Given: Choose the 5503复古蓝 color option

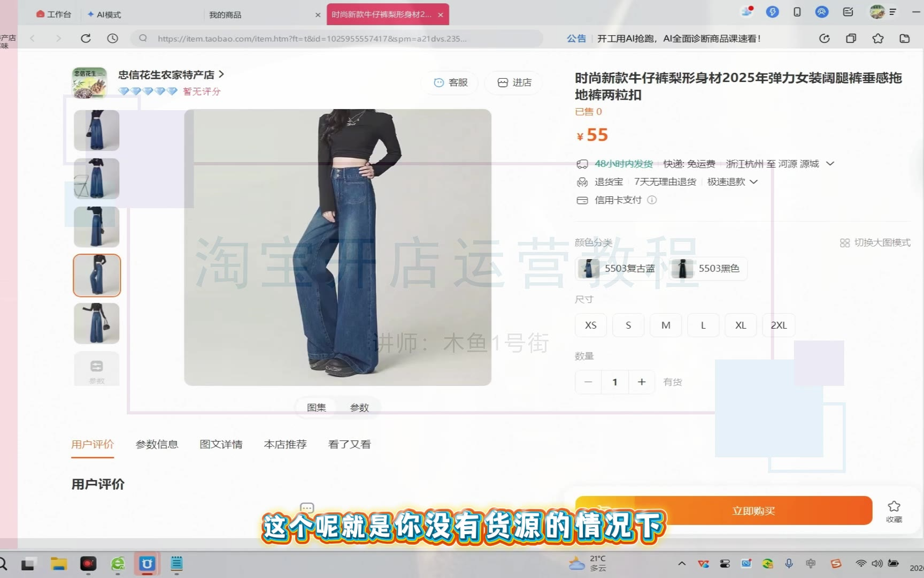Looking at the screenshot, I should click(619, 269).
